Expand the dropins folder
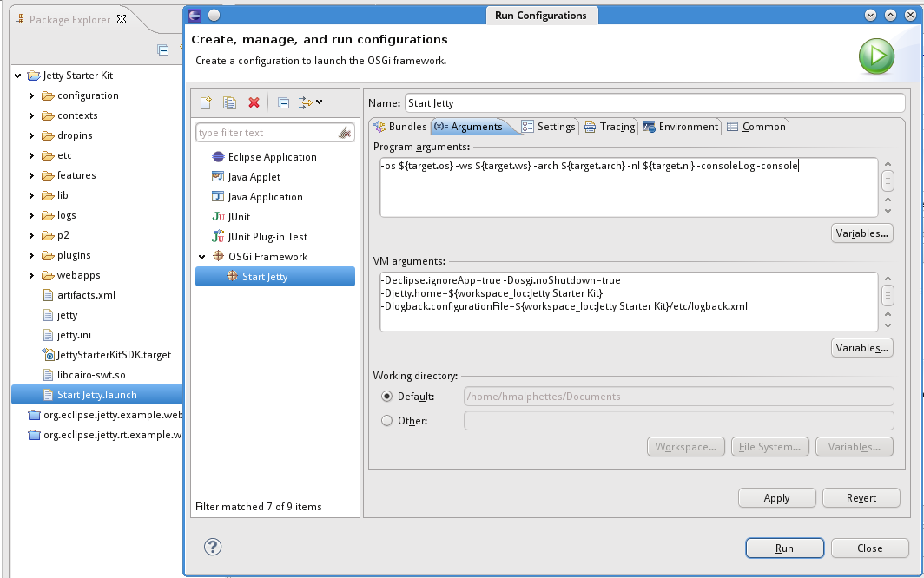The image size is (924, 578). (x=32, y=135)
